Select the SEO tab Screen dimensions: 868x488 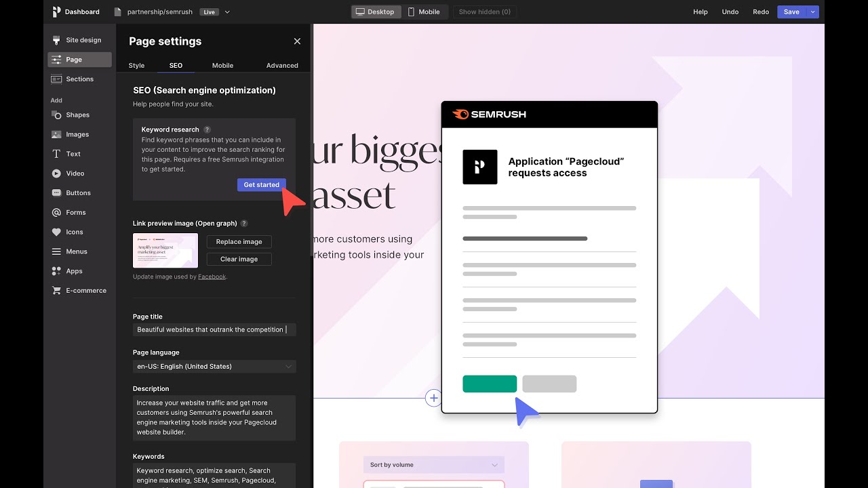point(176,66)
